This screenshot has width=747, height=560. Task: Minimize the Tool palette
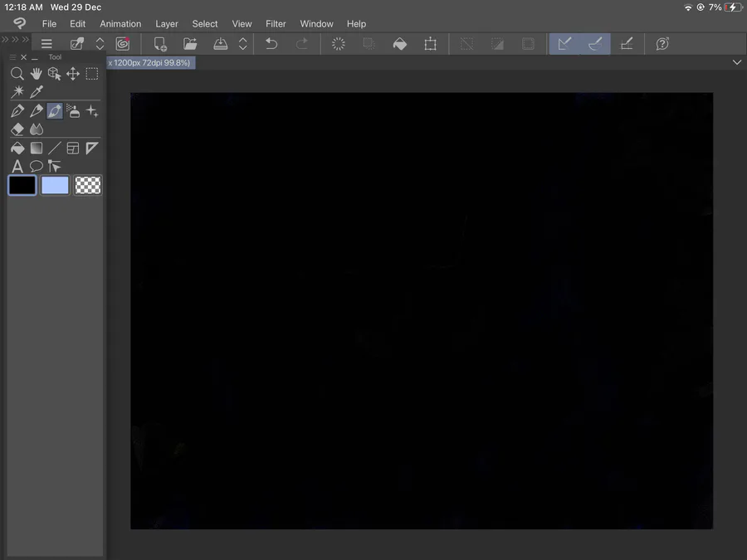click(34, 57)
